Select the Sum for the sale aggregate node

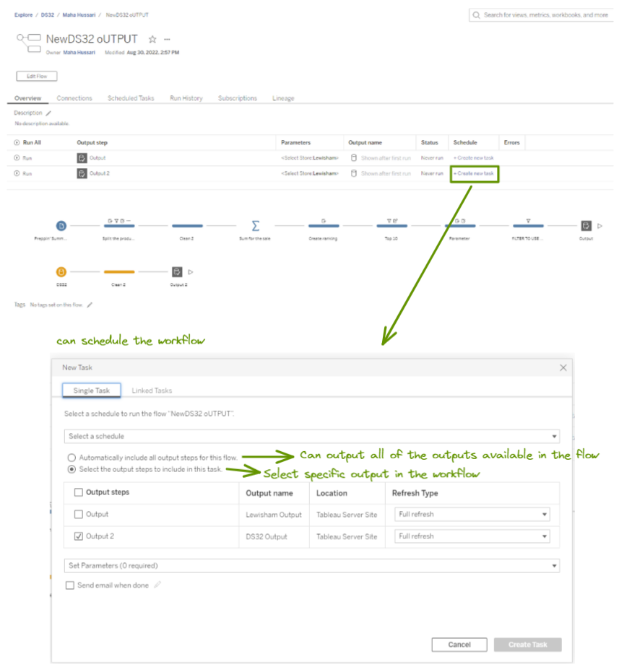[255, 226]
